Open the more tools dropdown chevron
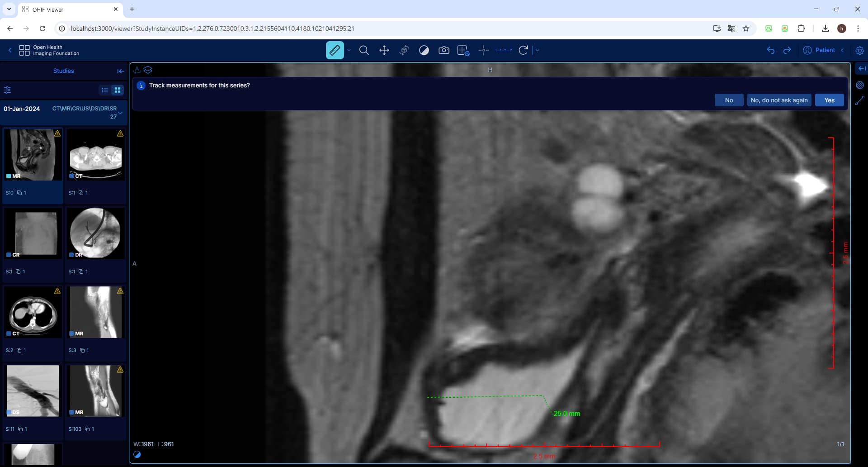The width and height of the screenshot is (868, 467). [x=538, y=50]
